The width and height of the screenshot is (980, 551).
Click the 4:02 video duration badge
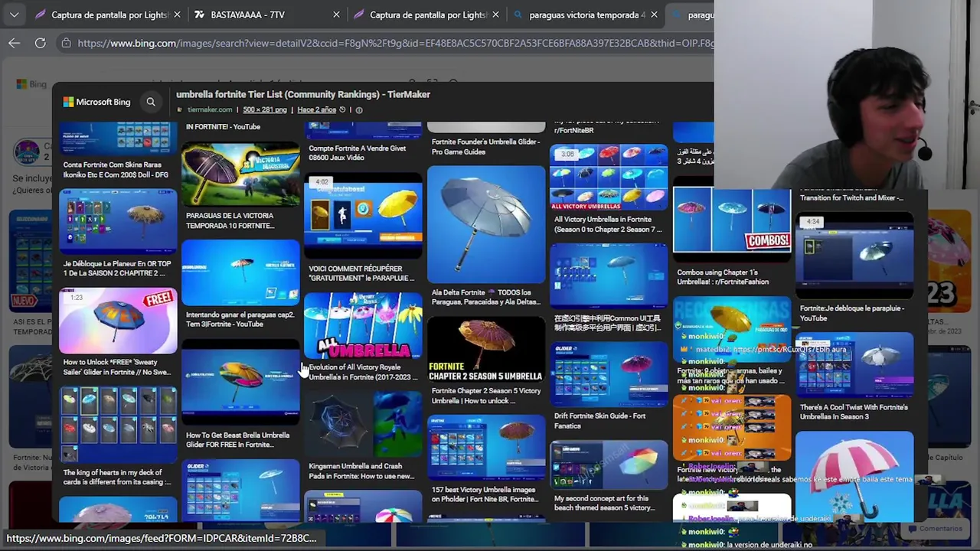[x=321, y=183]
